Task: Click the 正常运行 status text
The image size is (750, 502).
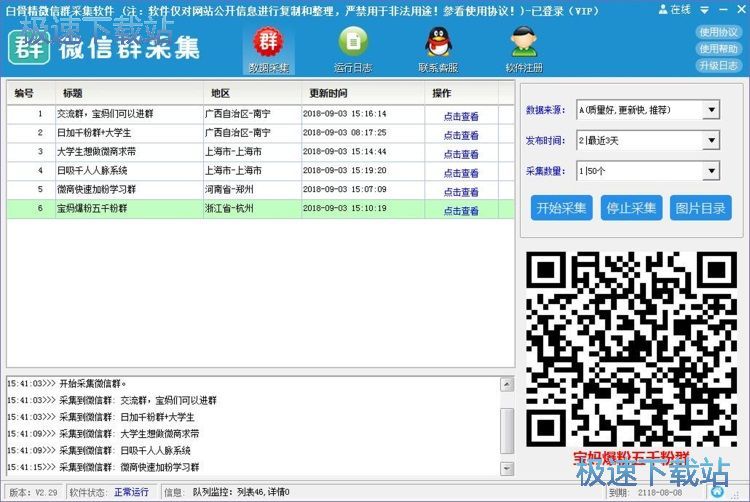Action: point(131,492)
